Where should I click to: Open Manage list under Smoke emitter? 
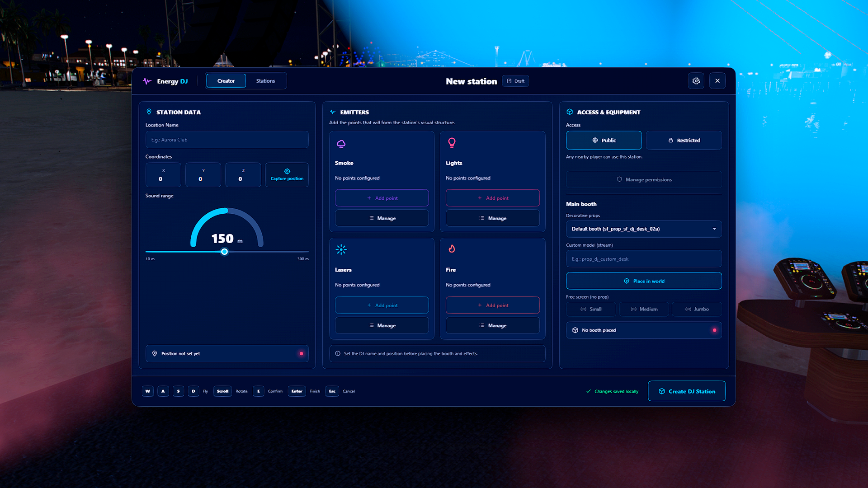click(x=382, y=218)
